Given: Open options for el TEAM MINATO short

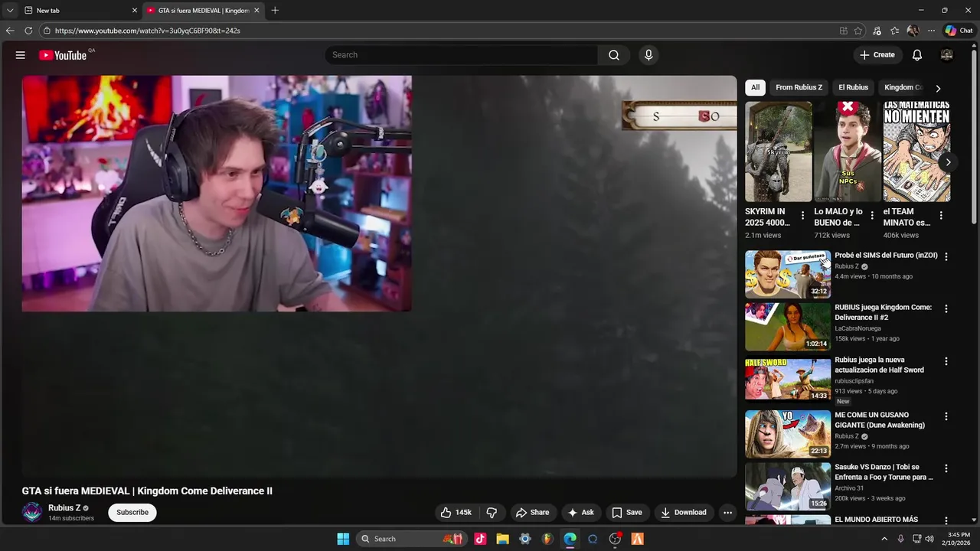Looking at the screenshot, I should pyautogui.click(x=941, y=216).
